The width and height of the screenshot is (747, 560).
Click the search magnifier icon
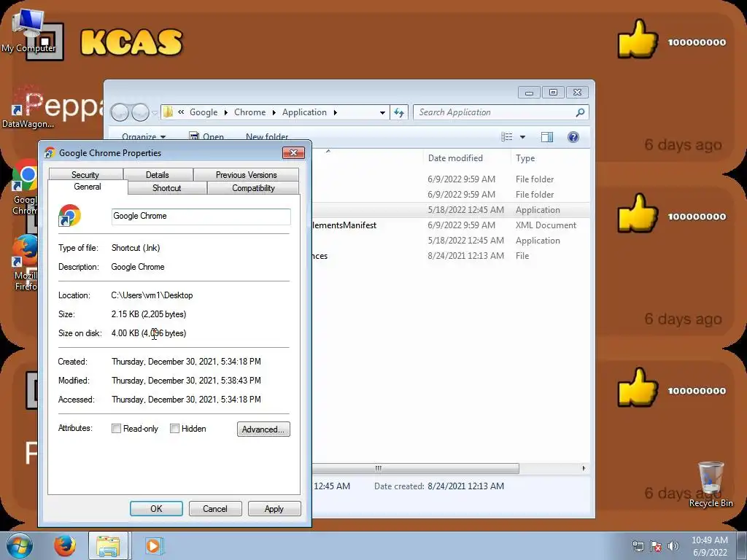pyautogui.click(x=580, y=112)
